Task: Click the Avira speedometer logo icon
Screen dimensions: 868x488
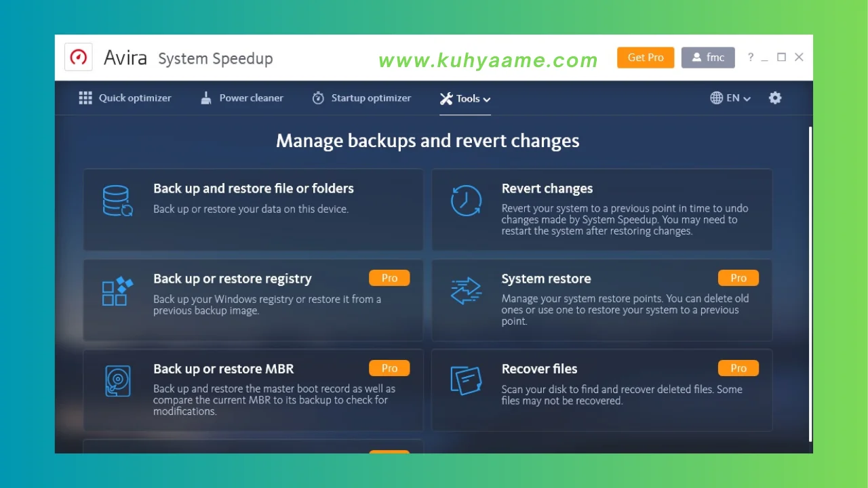Action: pos(79,58)
